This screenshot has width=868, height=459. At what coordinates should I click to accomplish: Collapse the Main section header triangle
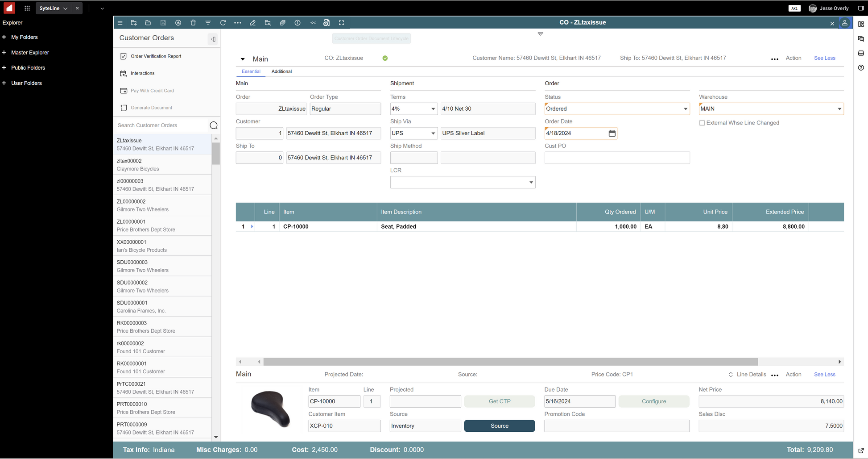pos(243,59)
